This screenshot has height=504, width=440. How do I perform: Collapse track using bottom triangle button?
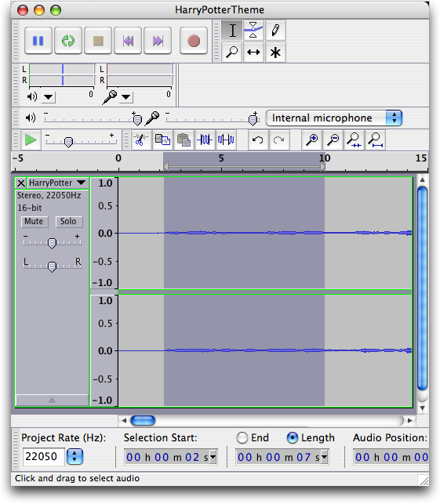pos(52,401)
